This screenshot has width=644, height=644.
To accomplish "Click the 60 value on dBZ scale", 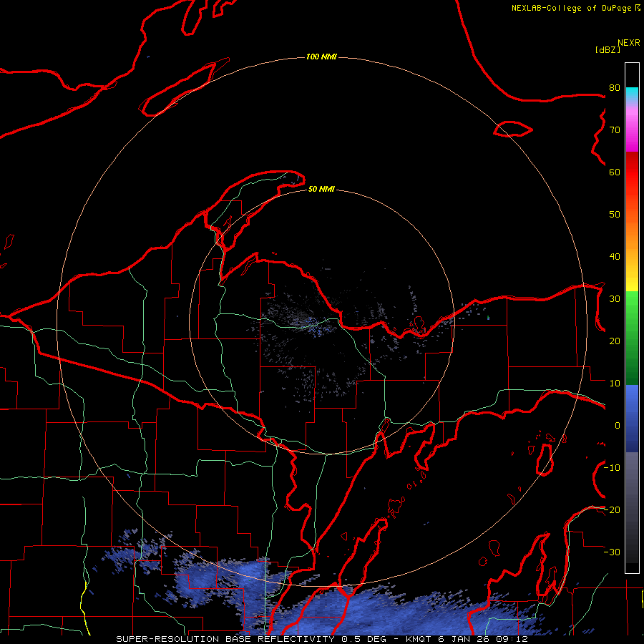I will [x=615, y=172].
